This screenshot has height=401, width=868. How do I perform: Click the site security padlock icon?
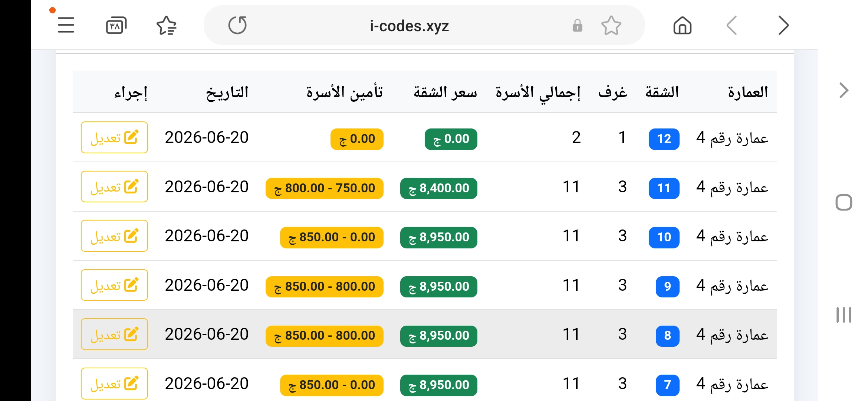(x=577, y=26)
